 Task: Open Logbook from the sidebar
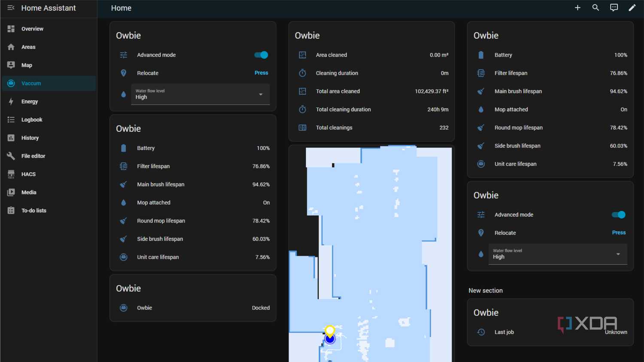click(49, 120)
